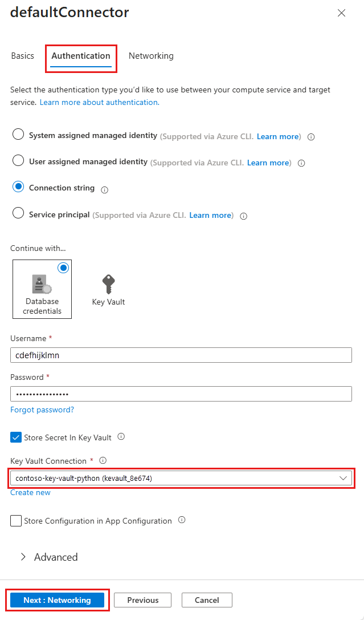Switch to the Basics tab
Image resolution: width=364 pixels, height=620 pixels.
[x=23, y=56]
